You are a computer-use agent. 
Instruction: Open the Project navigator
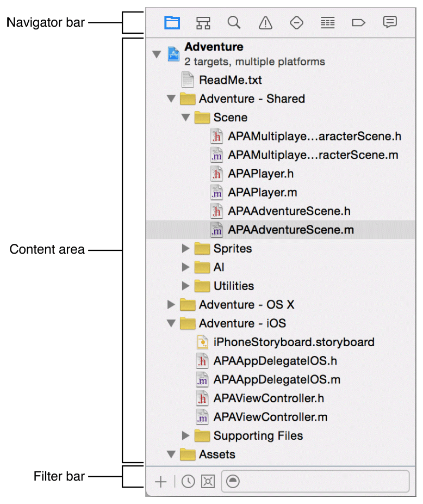172,22
